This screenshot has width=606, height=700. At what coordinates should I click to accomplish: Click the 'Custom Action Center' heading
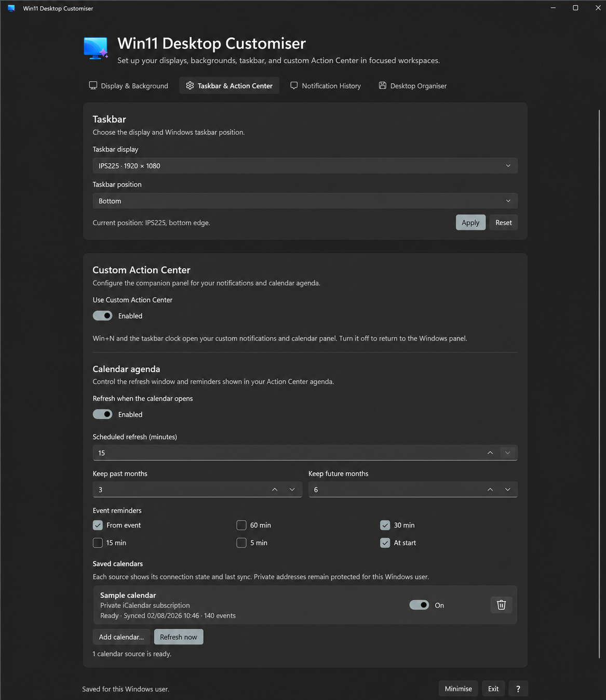tap(141, 270)
